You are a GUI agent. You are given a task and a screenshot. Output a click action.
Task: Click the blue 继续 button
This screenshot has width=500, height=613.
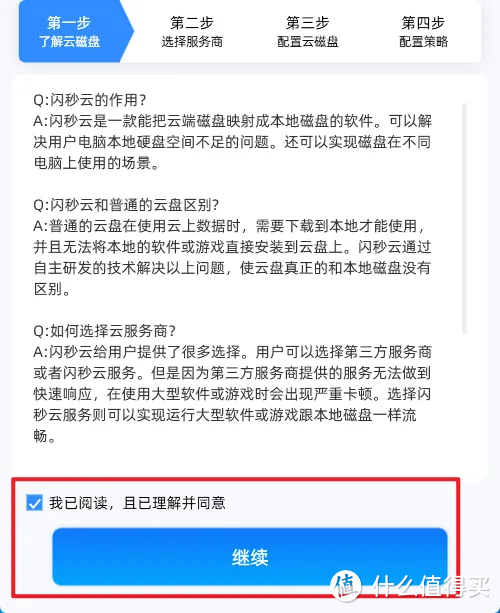pyautogui.click(x=250, y=557)
